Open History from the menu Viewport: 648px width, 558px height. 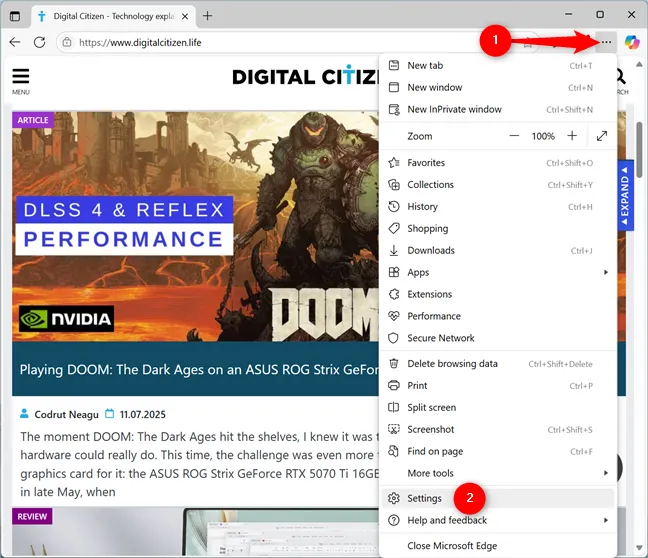(497, 206)
